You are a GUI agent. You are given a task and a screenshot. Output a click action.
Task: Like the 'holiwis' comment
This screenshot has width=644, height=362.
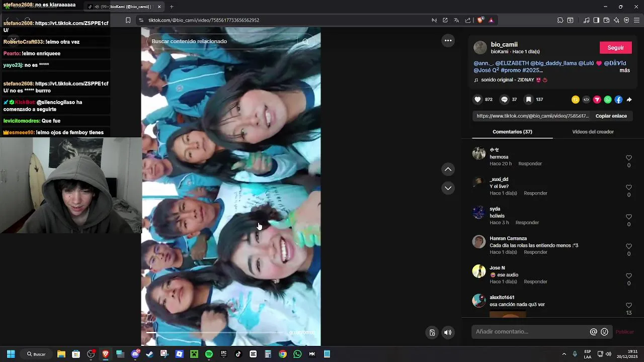[628, 217]
